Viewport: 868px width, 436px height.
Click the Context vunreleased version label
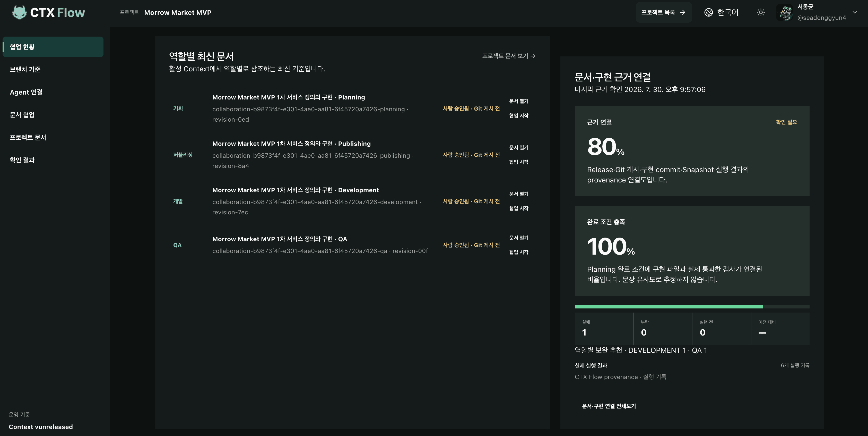(x=41, y=427)
